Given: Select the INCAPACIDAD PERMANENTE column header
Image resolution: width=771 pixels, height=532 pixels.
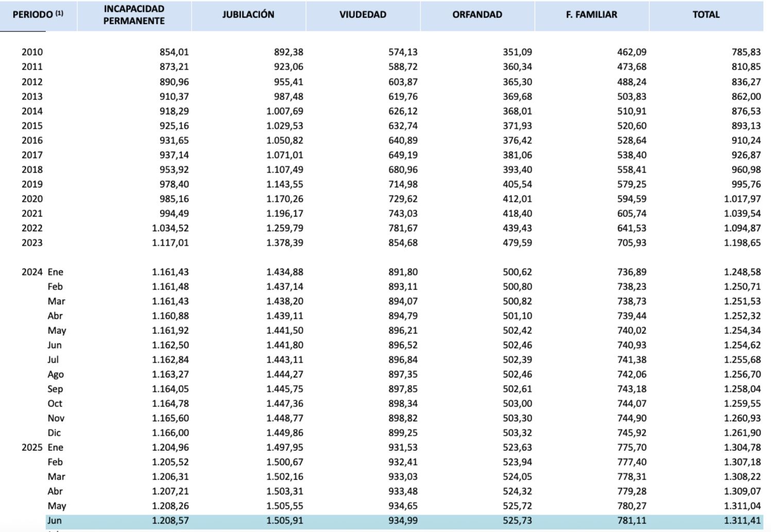Looking at the screenshot, I should pyautogui.click(x=134, y=15).
